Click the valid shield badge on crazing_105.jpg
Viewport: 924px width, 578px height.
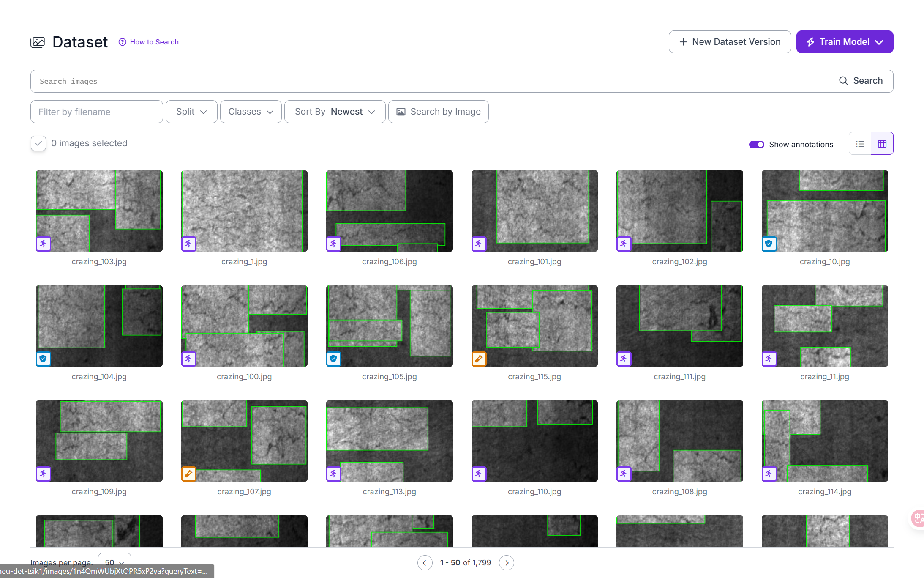[x=333, y=359]
